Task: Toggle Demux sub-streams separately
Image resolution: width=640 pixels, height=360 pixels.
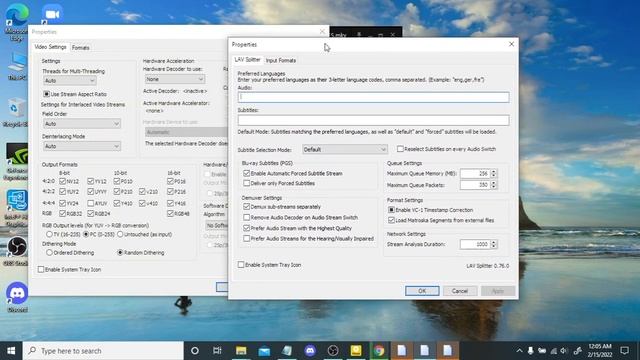Action: point(247,207)
